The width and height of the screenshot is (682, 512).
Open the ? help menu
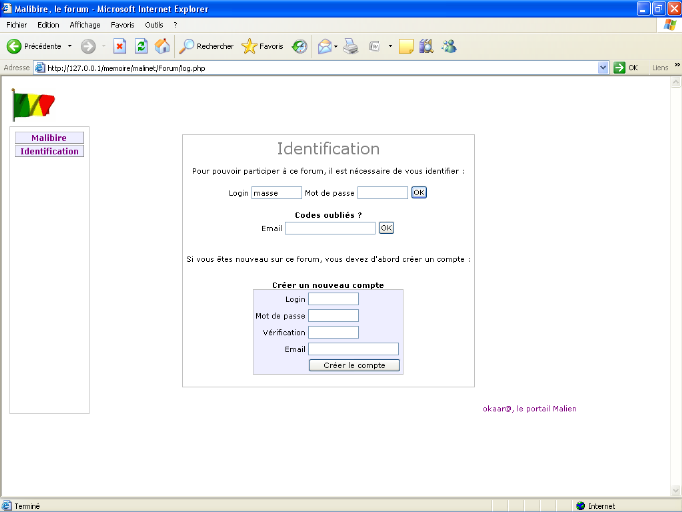[175, 25]
